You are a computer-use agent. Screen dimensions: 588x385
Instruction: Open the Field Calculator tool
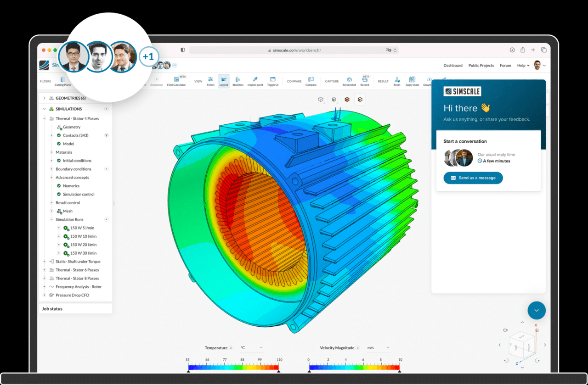[x=176, y=81]
